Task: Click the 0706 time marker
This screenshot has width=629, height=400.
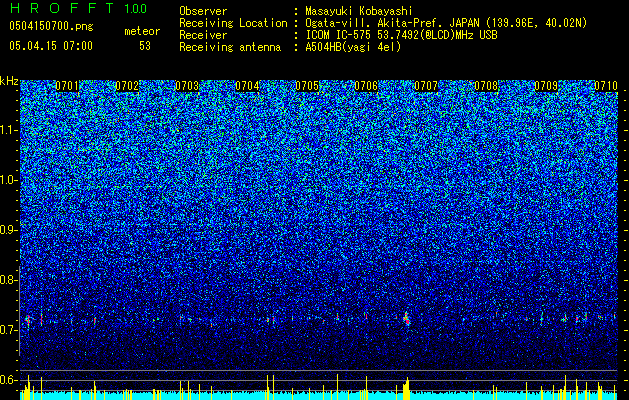Action: click(366, 86)
